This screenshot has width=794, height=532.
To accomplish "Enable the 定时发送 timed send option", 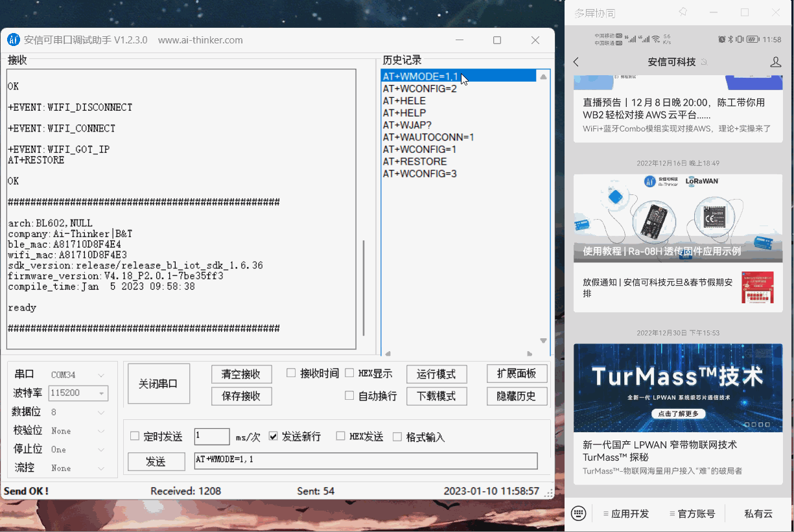I will [x=135, y=436].
